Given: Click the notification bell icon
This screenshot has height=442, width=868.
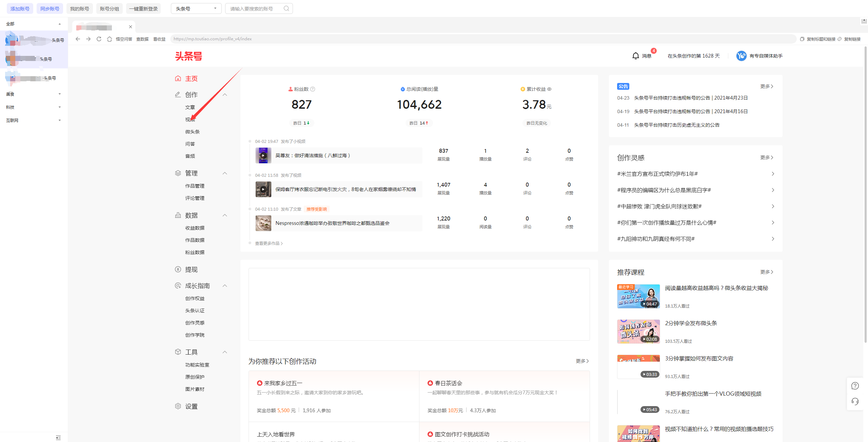Looking at the screenshot, I should coord(635,56).
